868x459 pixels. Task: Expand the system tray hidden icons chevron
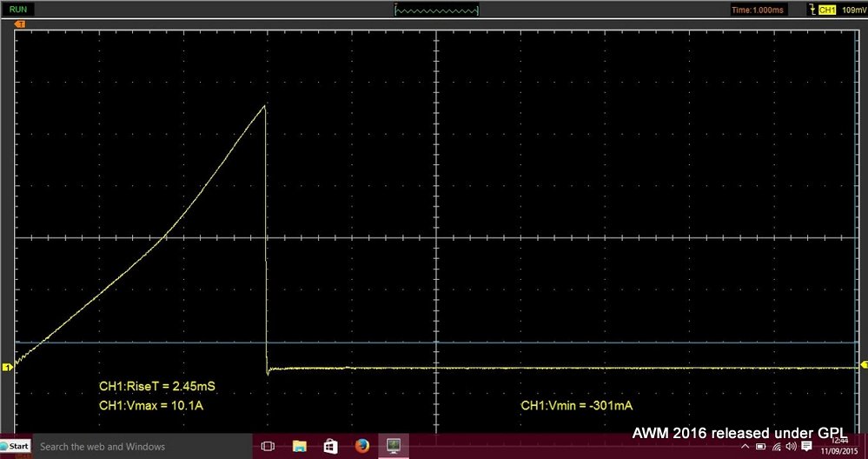[746, 446]
